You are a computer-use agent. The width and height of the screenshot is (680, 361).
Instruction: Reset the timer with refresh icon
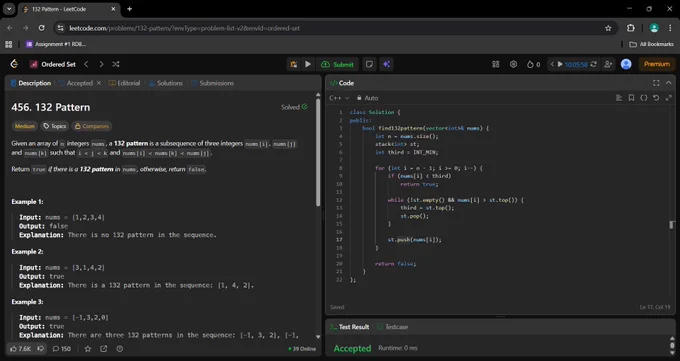[594, 64]
